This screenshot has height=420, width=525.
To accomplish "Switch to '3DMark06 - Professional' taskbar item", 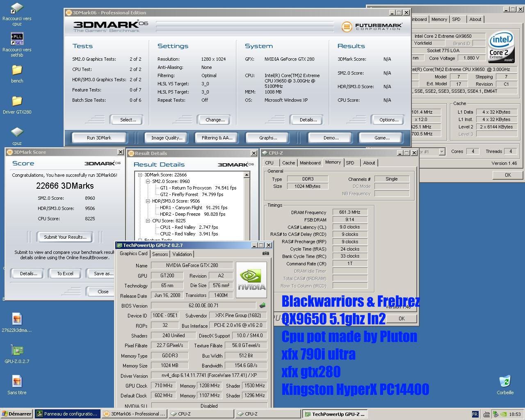I will 134,414.
